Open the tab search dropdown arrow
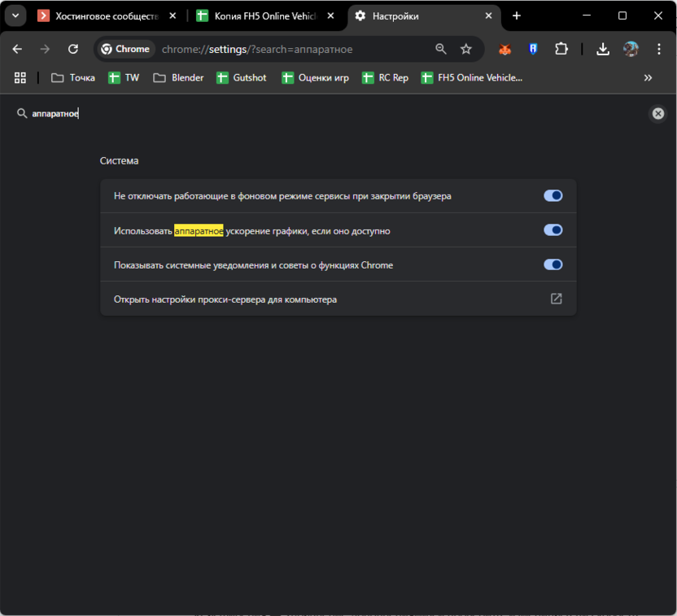Screen dimensions: 677x616 click(x=15, y=16)
